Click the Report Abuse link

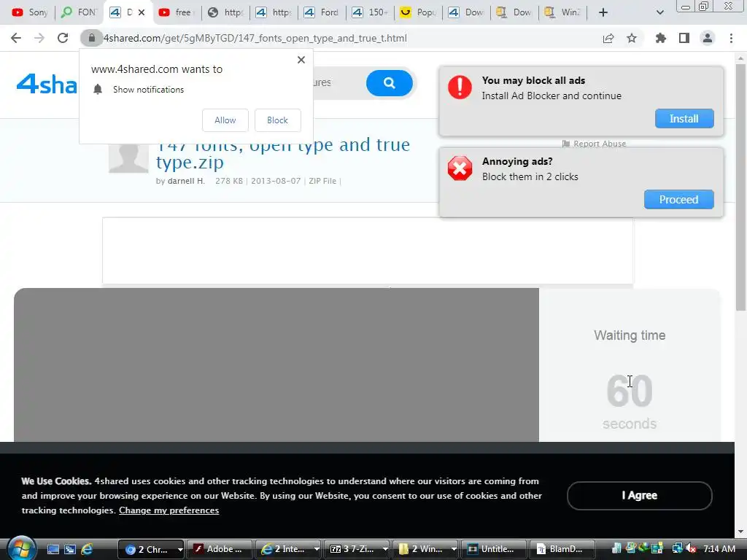tap(594, 144)
